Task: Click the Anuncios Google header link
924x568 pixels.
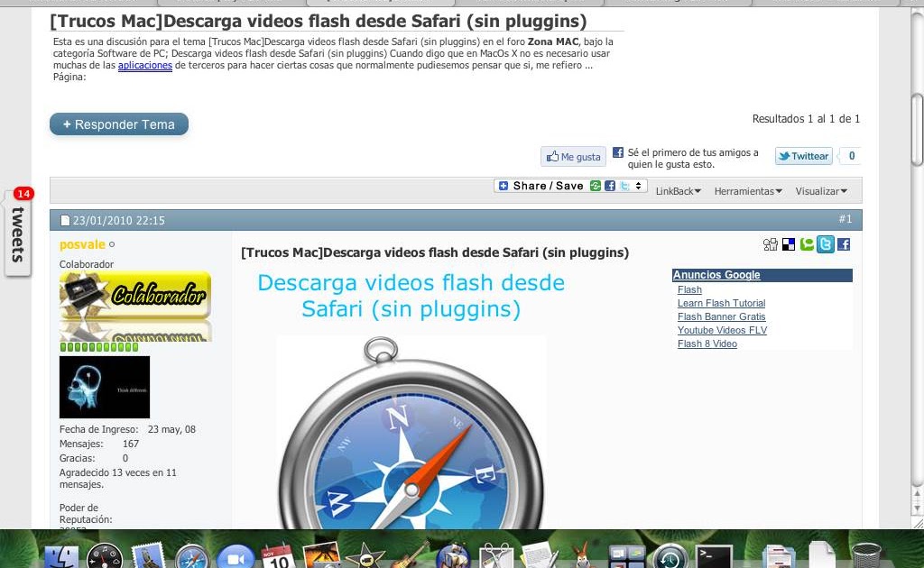Action: 716,275
